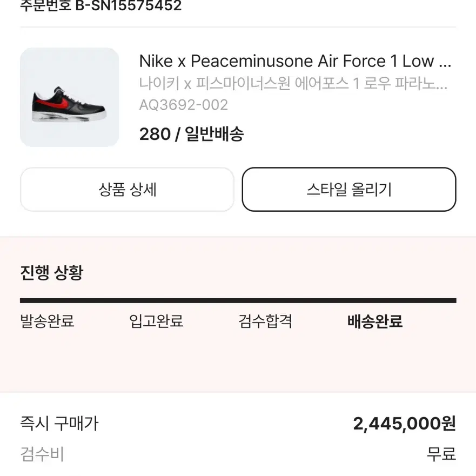
Task: Select the 발송완료 progress step
Action: 47,321
